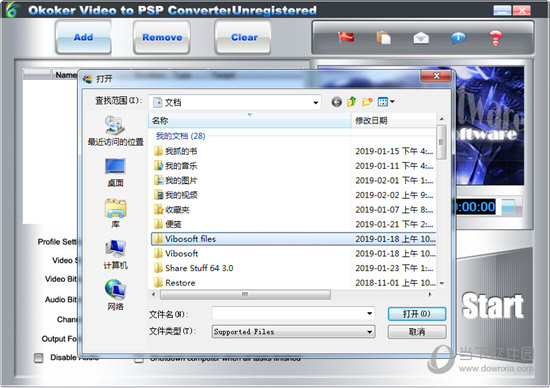This screenshot has width=550, height=388.
Task: Sort by 名称 column header
Action: [x=249, y=121]
